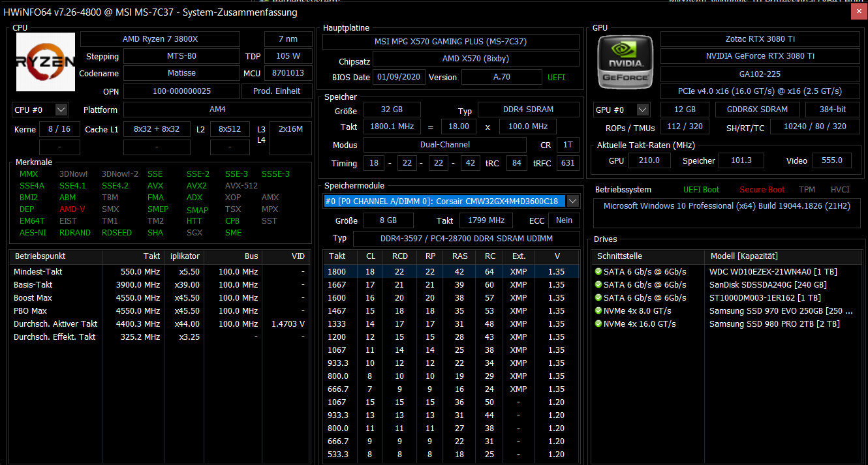
Task: Select the Corsair CMW32GX4M4D3600C18 module entry
Action: [x=444, y=201]
